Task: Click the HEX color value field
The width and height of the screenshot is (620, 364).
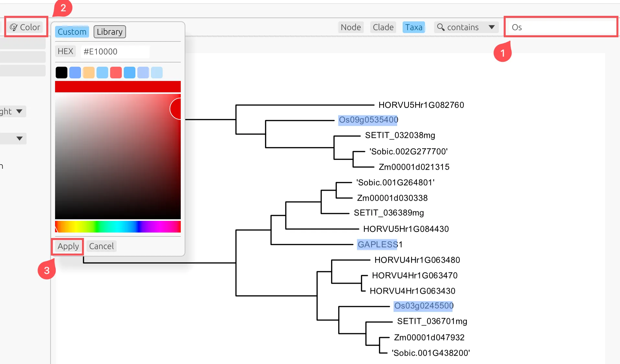Action: tap(115, 51)
